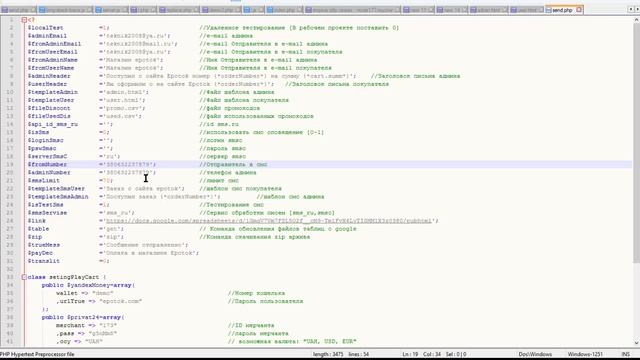Click the $fromUserEmail variable
This screenshot has width=640, height=360.
pos(52,52)
